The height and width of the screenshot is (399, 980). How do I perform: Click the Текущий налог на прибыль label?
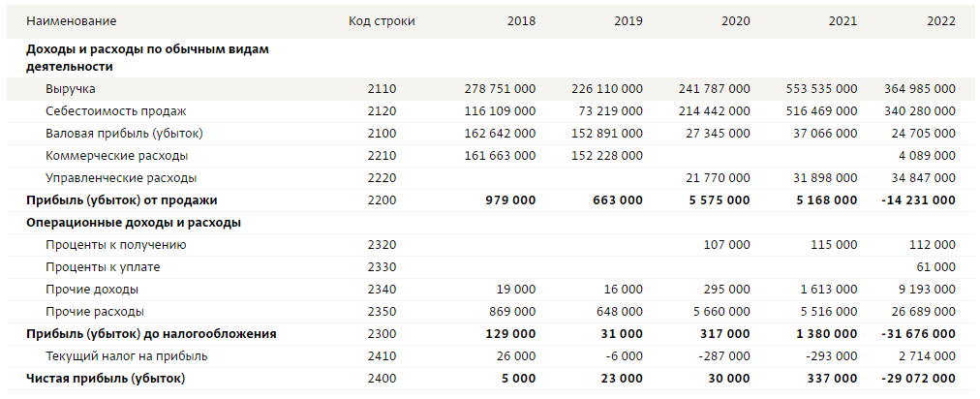coord(126,356)
